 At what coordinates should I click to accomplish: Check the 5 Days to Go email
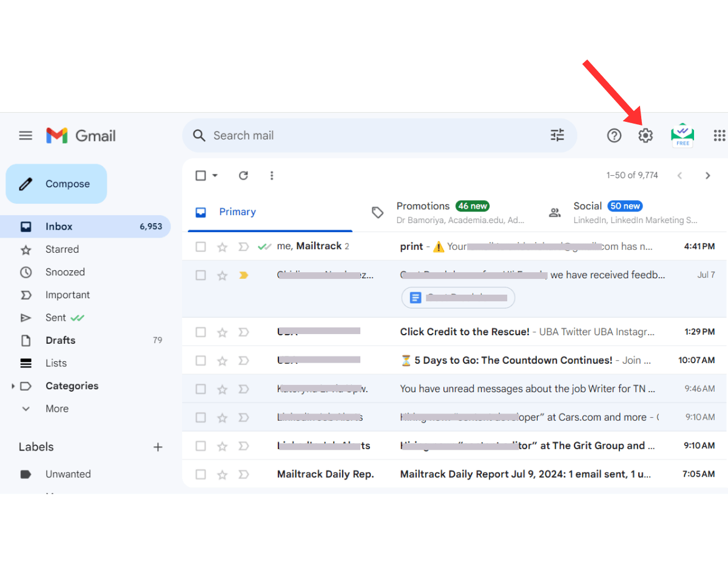(x=201, y=361)
